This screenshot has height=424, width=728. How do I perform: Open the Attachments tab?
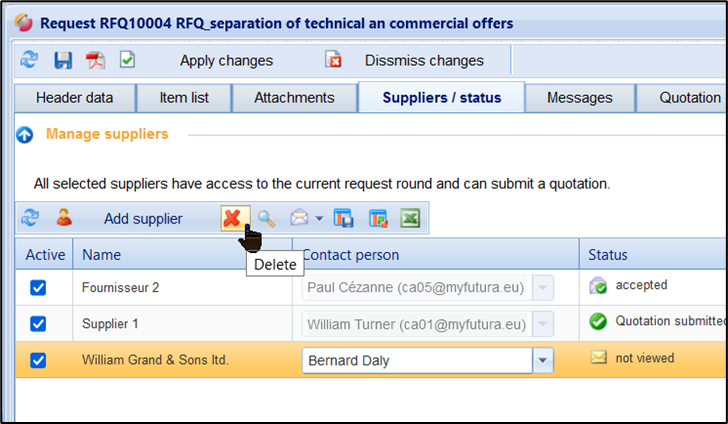click(294, 98)
